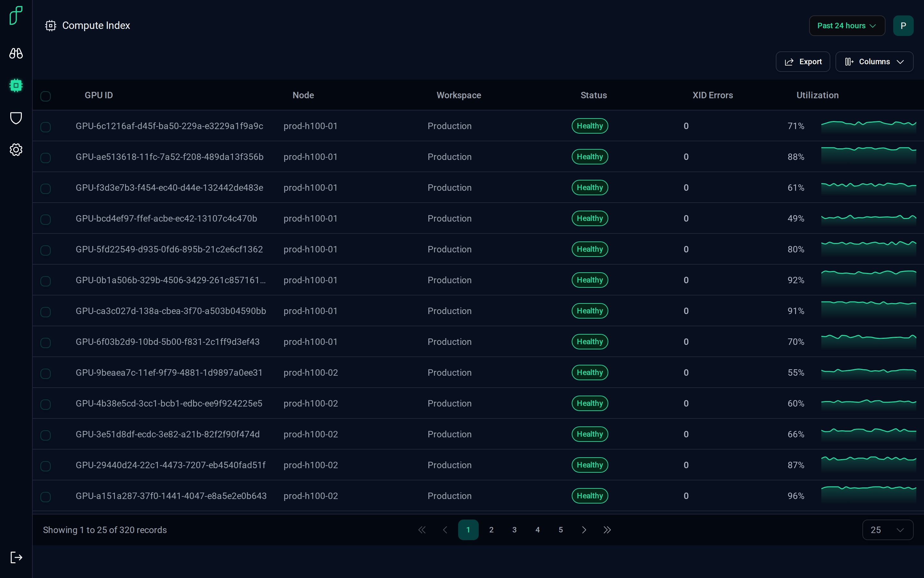Screen dimensions: 924x578
Task: Click current page 1 button
Action: click(468, 530)
